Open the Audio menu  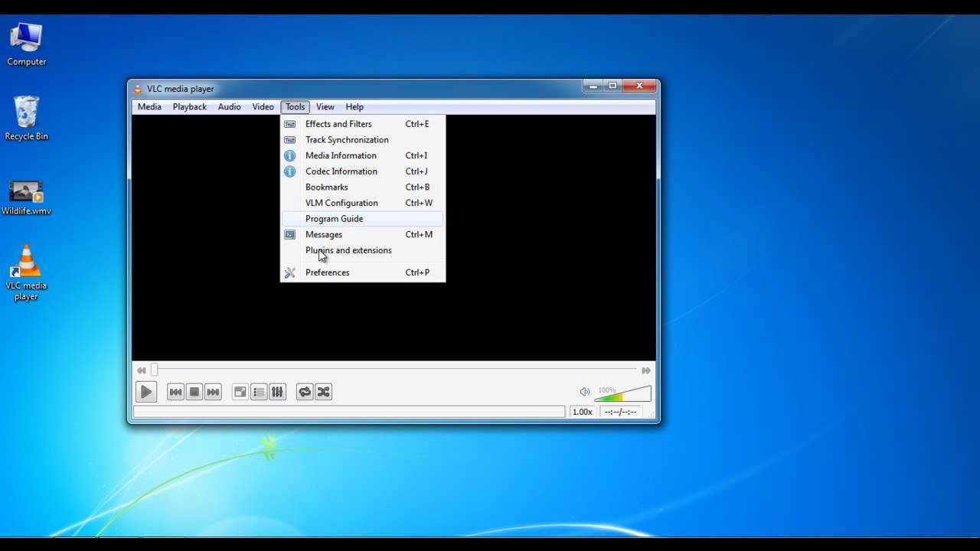pyautogui.click(x=229, y=106)
